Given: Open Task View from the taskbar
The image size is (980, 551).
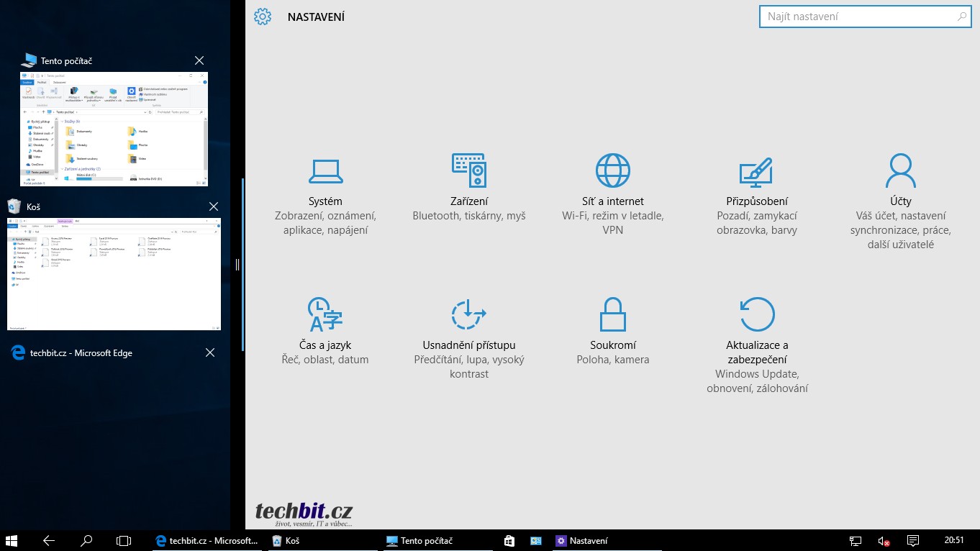Looking at the screenshot, I should click(x=124, y=540).
